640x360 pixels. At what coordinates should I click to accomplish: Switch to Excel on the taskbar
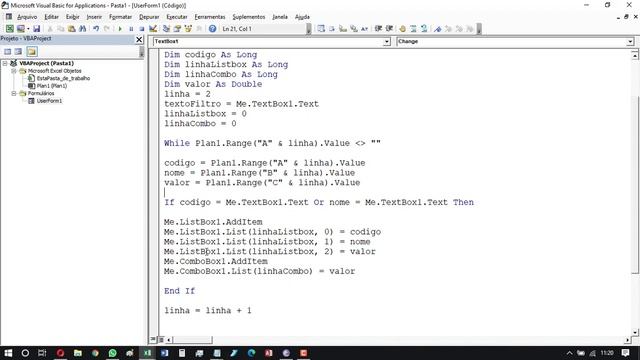(x=147, y=353)
